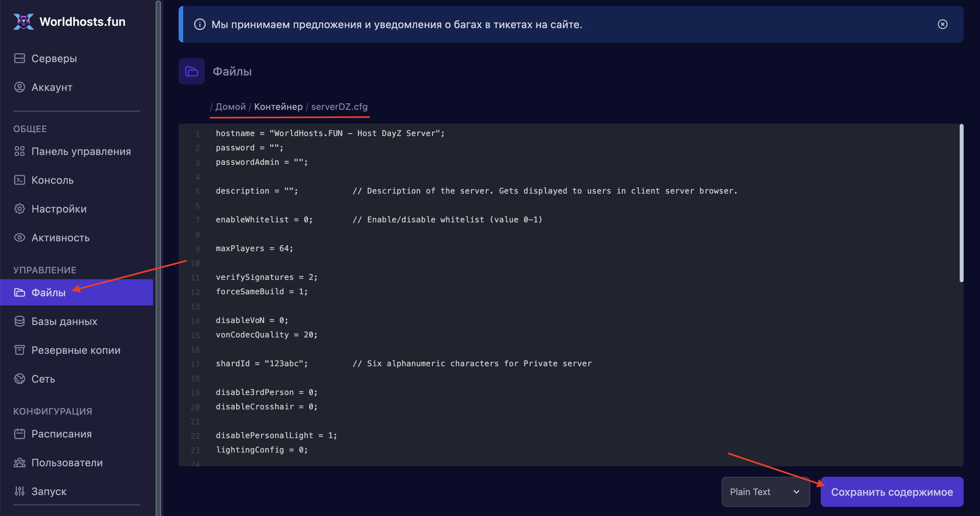Click the disable3rdPerson = 0 line
980x516 pixels.
point(267,392)
